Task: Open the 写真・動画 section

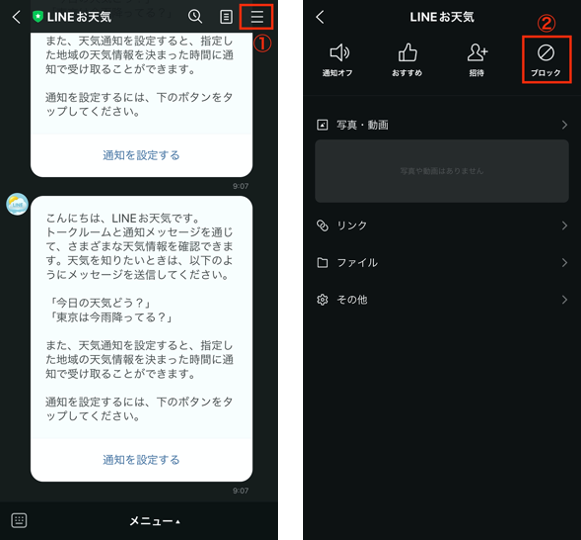Action: (442, 125)
